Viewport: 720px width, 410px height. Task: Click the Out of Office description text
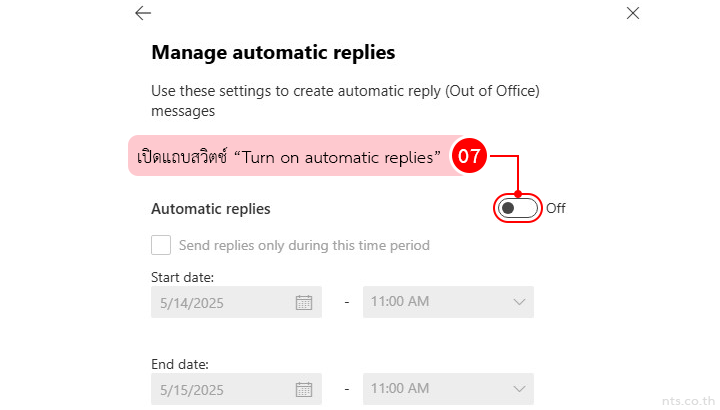coord(345,100)
